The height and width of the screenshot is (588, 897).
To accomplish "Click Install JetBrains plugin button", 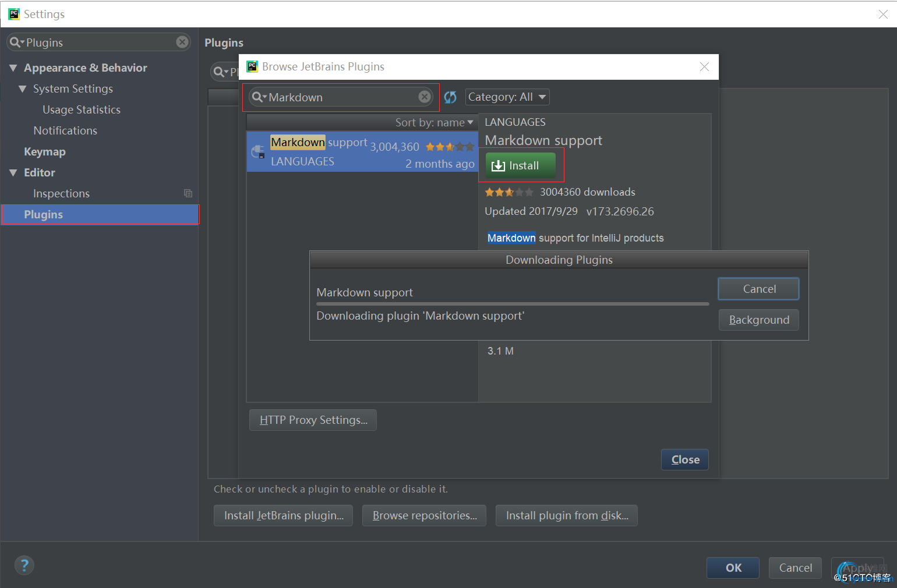I will click(283, 515).
